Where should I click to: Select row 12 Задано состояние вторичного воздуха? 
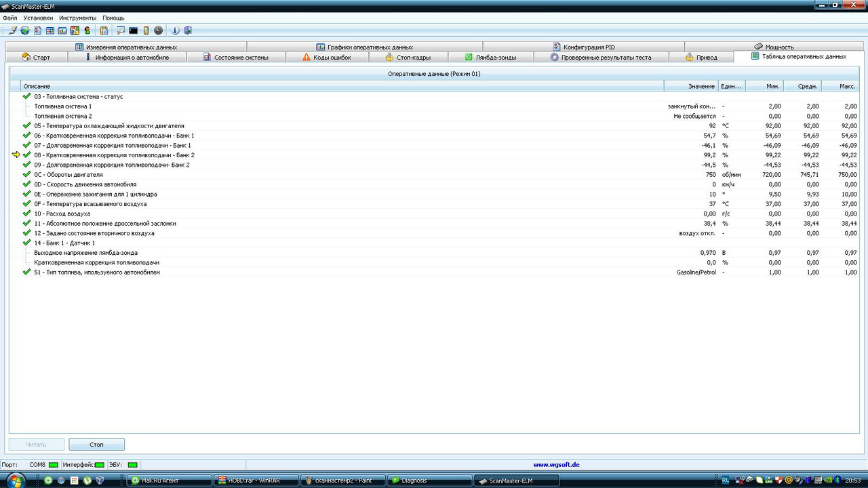tap(434, 233)
